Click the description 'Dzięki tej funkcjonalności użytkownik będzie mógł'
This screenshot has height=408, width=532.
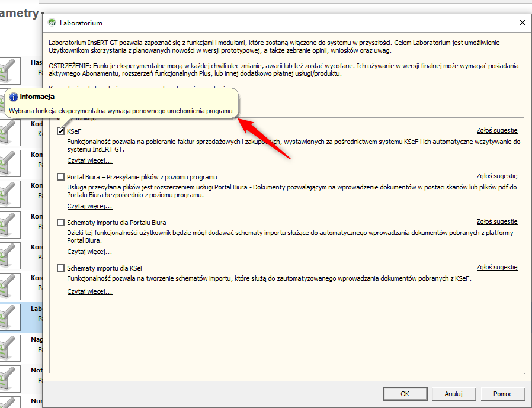pyautogui.click(x=290, y=237)
